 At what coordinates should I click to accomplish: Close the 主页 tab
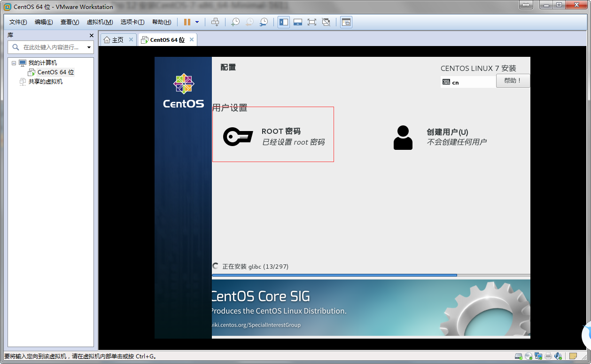[131, 40]
